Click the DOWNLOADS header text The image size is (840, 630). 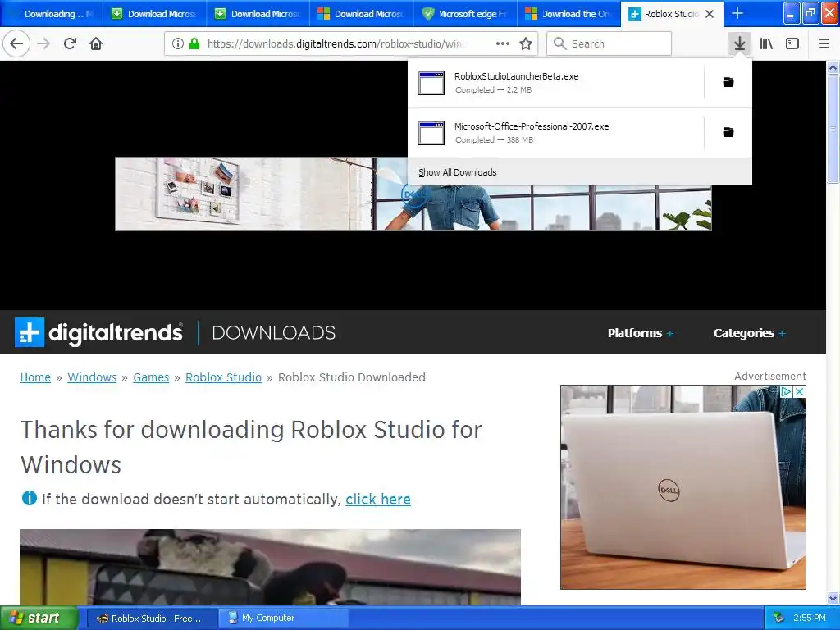[274, 333]
